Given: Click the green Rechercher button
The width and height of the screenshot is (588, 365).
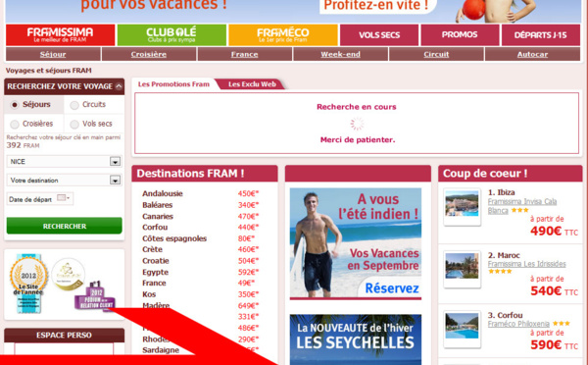Looking at the screenshot, I should pos(64,226).
